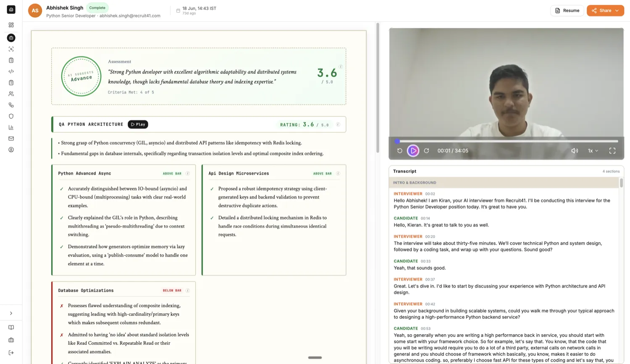The width and height of the screenshot is (630, 364).
Task: Open the people icon in sidebar
Action: [11, 94]
